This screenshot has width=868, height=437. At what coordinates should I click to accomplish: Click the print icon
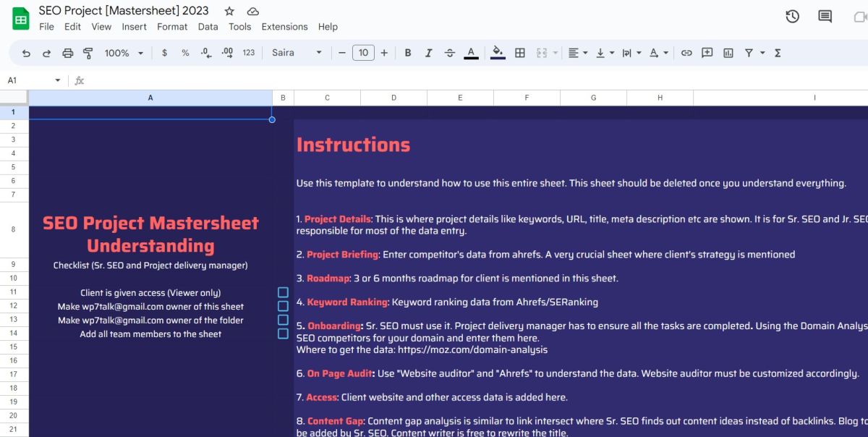click(x=67, y=53)
